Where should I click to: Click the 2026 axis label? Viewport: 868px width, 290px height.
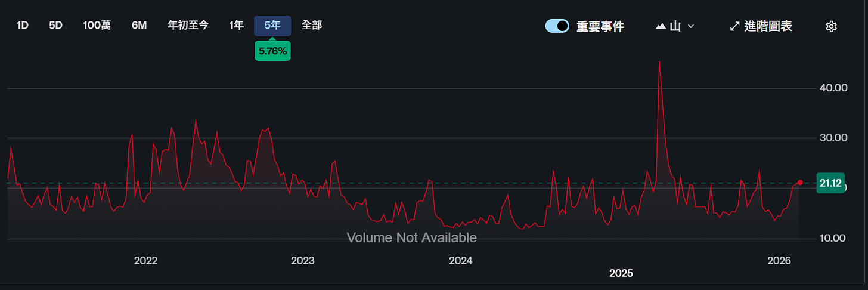[779, 260]
